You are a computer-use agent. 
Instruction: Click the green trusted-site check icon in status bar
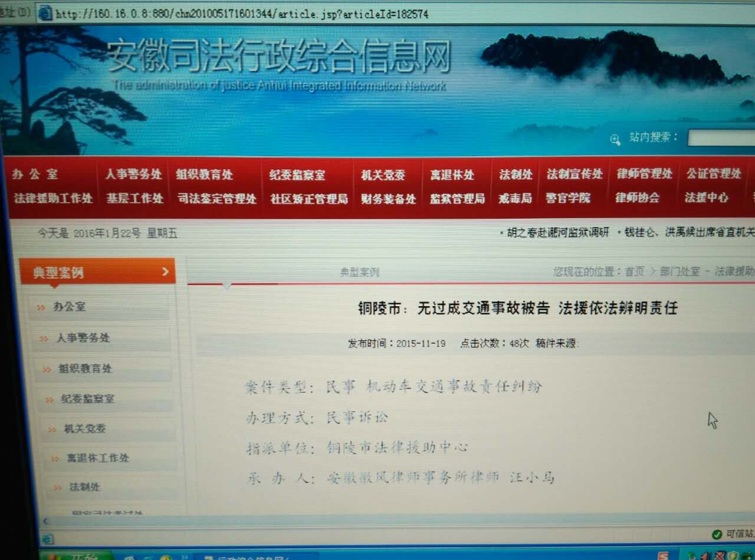717,534
